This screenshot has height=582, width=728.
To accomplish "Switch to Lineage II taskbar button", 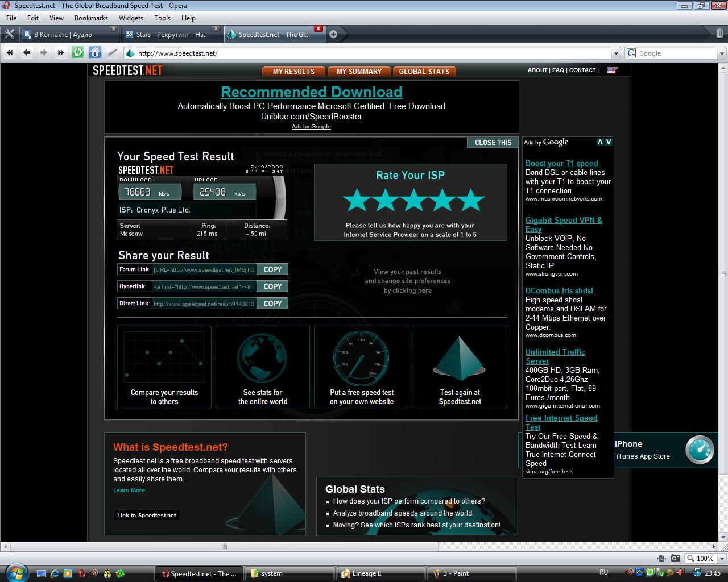I will [381, 573].
